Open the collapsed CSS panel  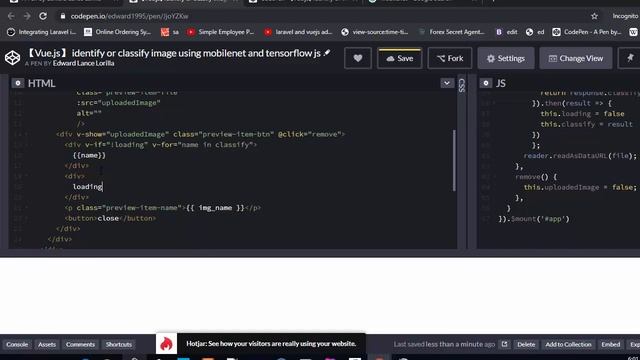click(462, 85)
